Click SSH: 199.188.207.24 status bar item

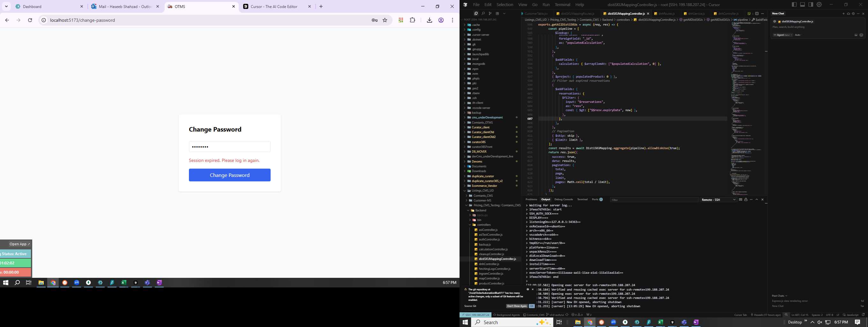click(x=475, y=315)
